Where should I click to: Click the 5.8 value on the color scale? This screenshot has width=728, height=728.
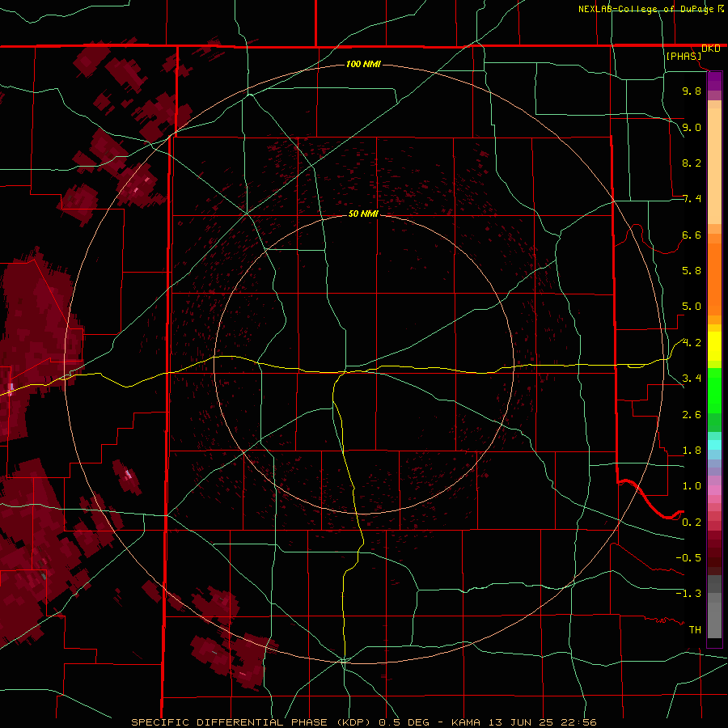tap(692, 271)
